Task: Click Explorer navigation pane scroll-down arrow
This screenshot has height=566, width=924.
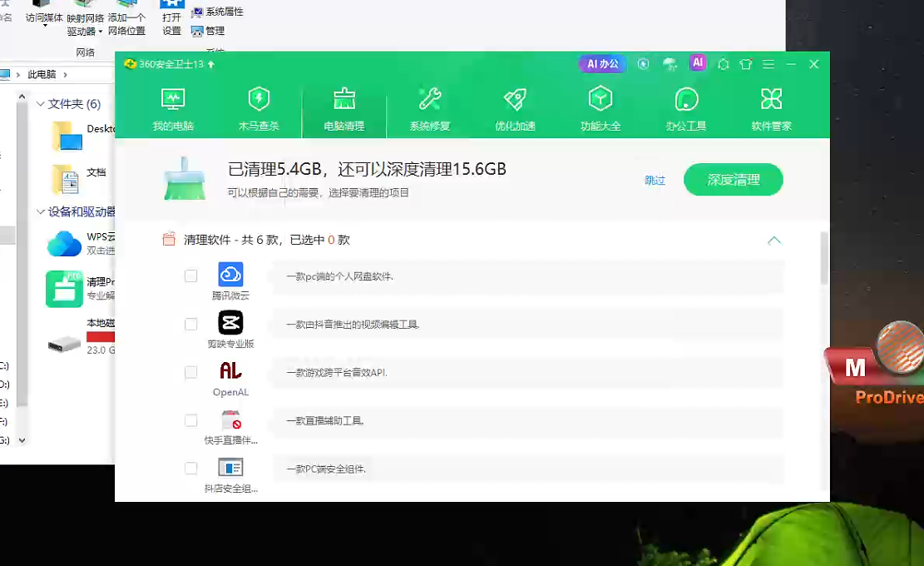Action: click(22, 440)
